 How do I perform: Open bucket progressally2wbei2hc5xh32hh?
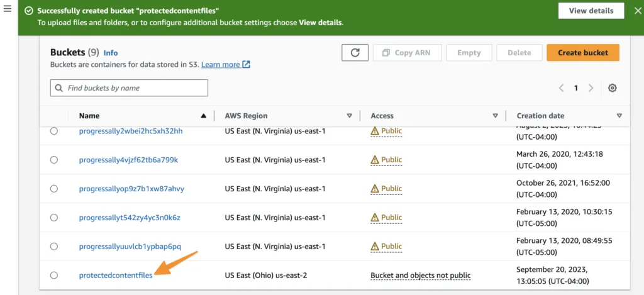[131, 131]
